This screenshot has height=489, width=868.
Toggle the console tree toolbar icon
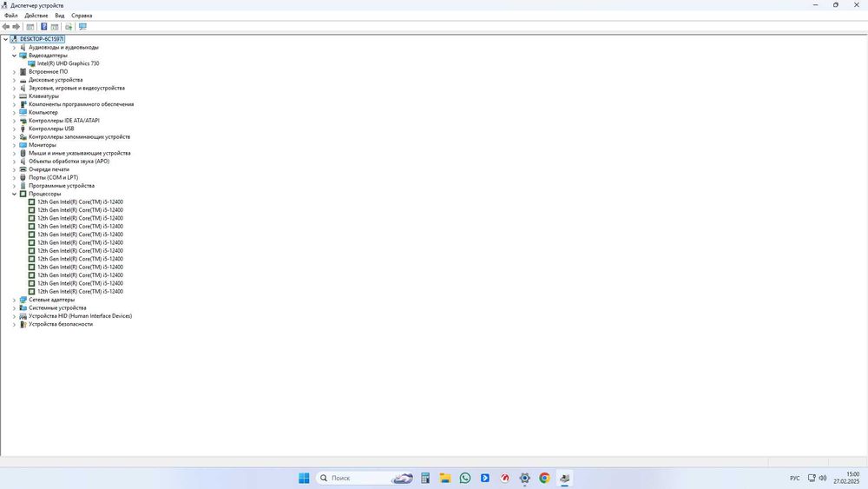[x=30, y=27]
